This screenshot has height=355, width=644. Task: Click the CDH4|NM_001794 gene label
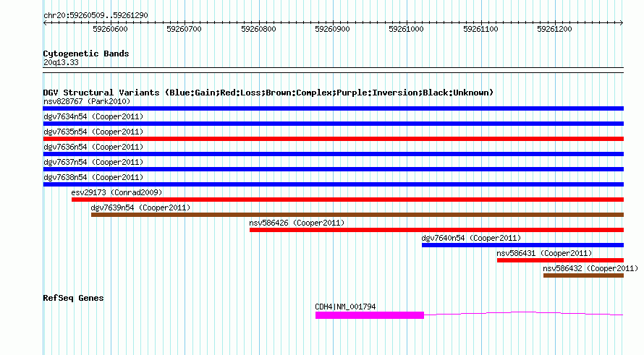345,307
